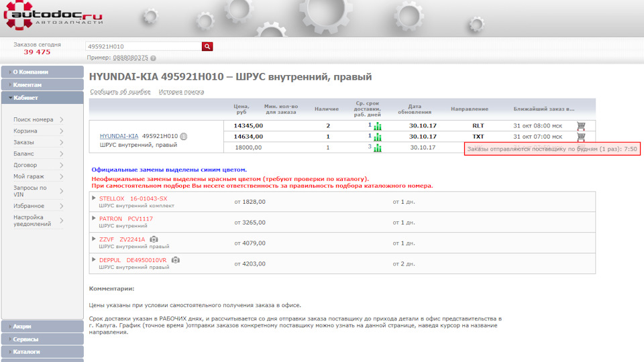This screenshot has height=362, width=644.
Task: Click info icon beside 495921H010 part number
Action: coord(184,136)
